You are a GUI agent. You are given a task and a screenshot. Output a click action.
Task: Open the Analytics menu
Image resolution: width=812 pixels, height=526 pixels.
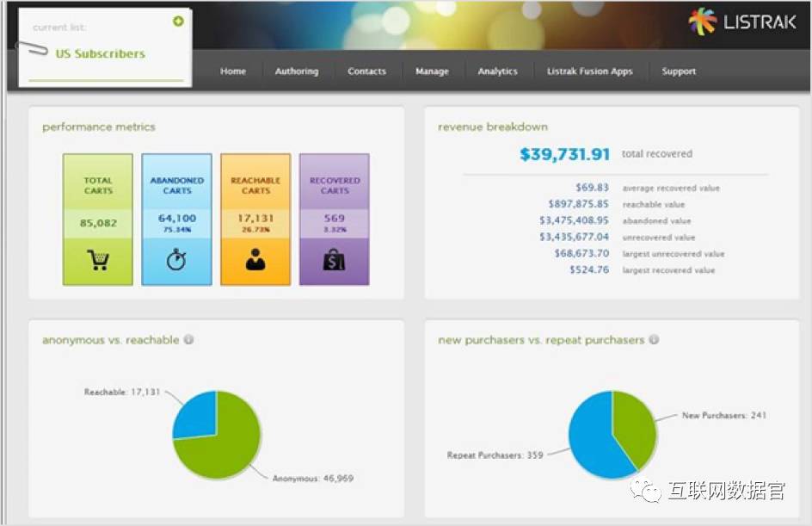click(498, 71)
